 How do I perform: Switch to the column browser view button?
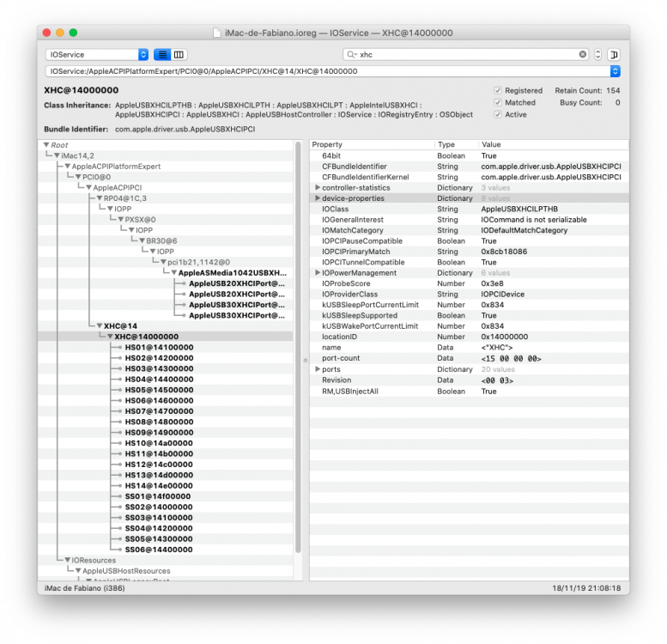179,54
